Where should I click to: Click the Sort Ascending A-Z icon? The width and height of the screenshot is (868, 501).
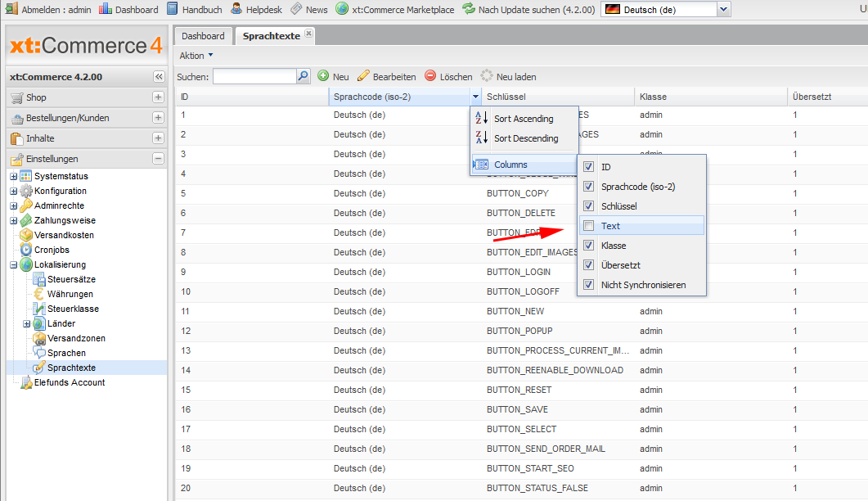[482, 118]
